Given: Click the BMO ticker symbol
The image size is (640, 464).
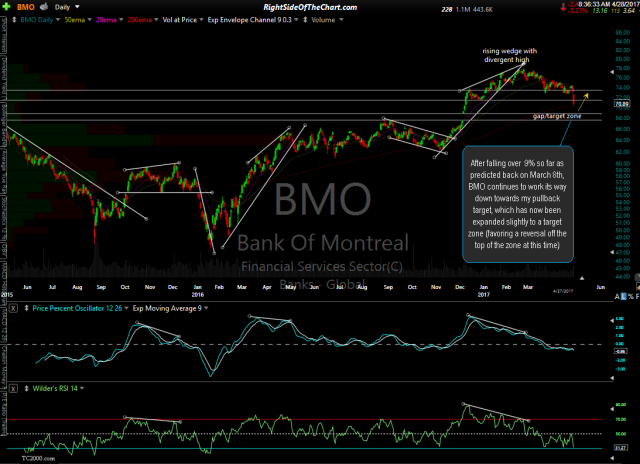Looking at the screenshot, I should click(26, 7).
